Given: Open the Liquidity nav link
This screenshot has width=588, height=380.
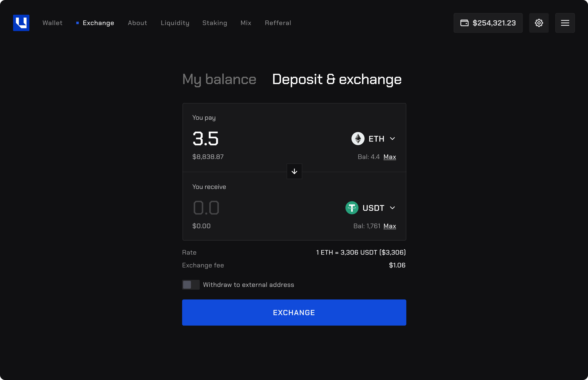Looking at the screenshot, I should (x=175, y=23).
